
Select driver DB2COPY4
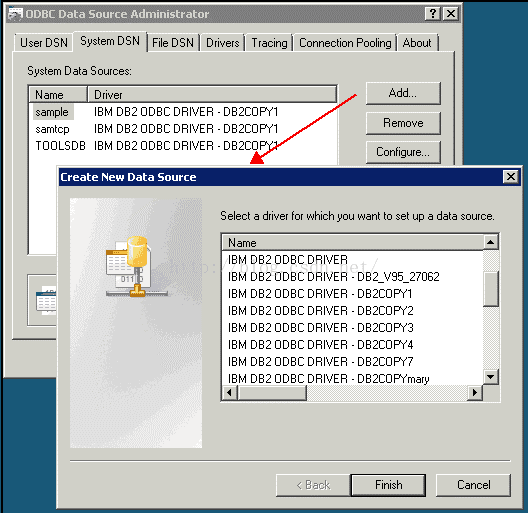point(353,345)
